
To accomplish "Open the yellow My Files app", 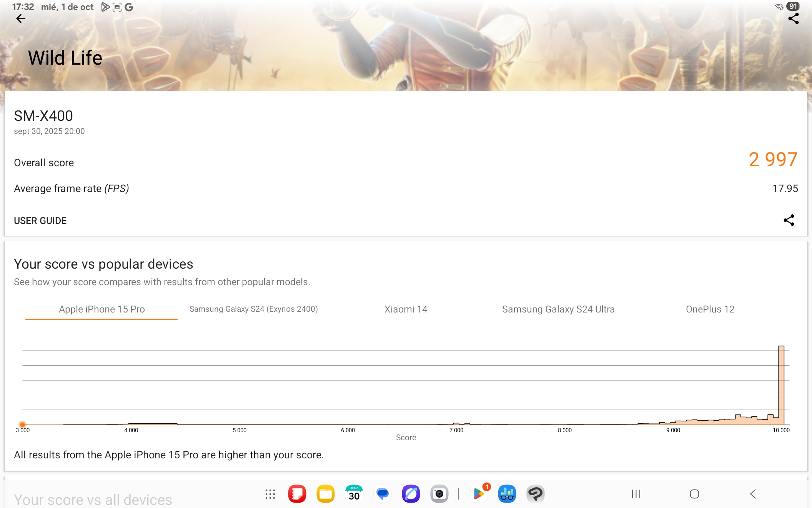I will point(325,494).
